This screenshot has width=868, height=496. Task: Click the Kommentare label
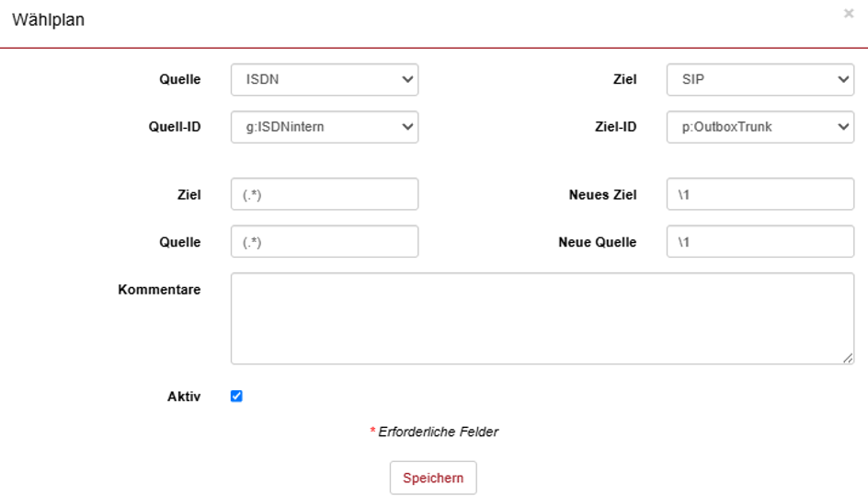pyautogui.click(x=159, y=290)
